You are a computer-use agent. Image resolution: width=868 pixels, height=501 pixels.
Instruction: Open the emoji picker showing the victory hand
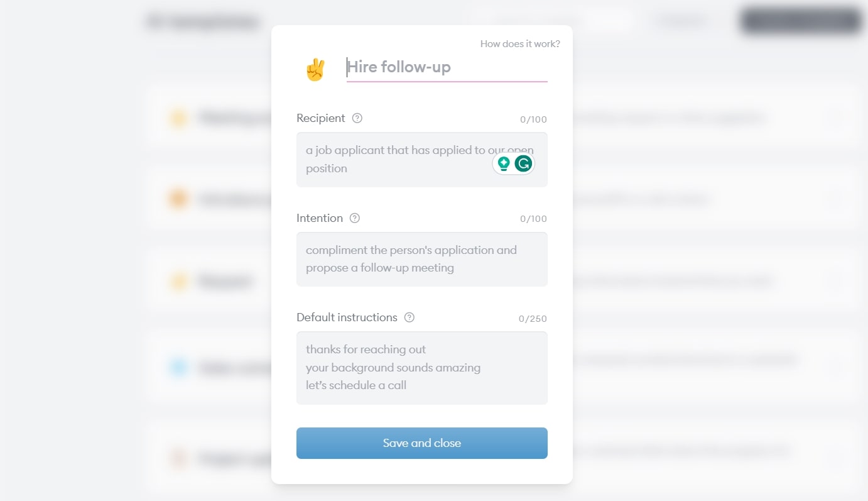[x=315, y=69]
